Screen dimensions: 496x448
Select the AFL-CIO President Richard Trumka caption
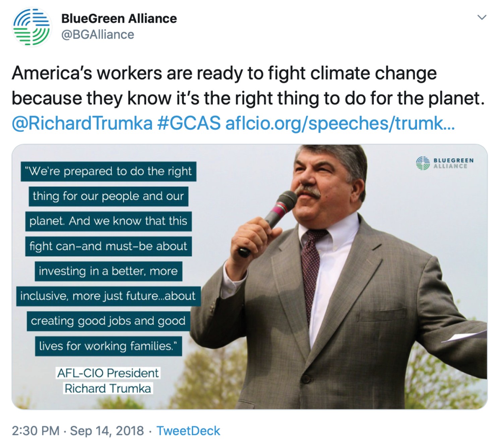pos(109,380)
